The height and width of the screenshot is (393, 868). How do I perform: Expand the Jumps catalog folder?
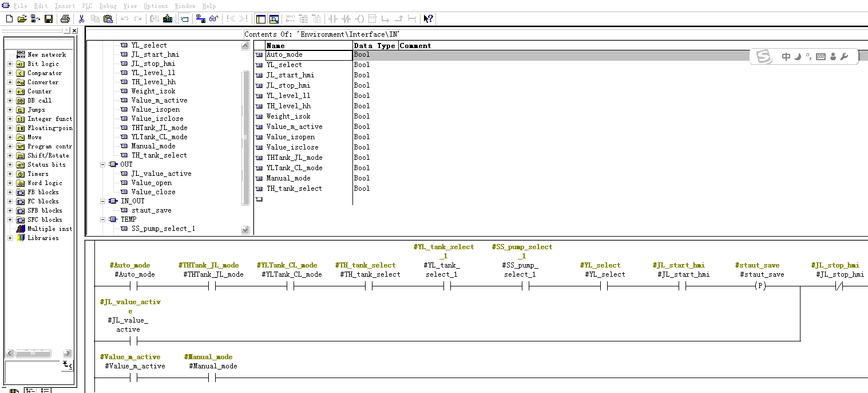(10, 109)
